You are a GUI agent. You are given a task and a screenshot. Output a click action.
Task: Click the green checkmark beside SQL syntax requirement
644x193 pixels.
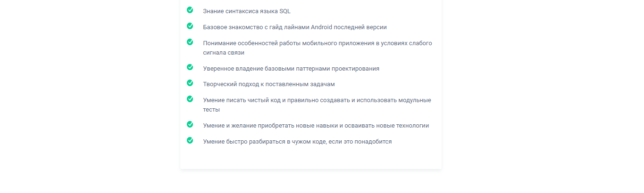pos(190,10)
